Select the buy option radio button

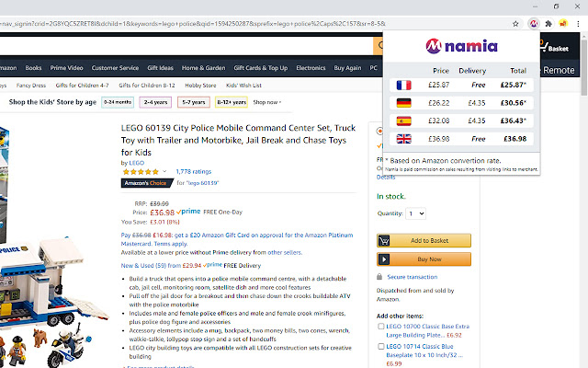[x=379, y=131]
